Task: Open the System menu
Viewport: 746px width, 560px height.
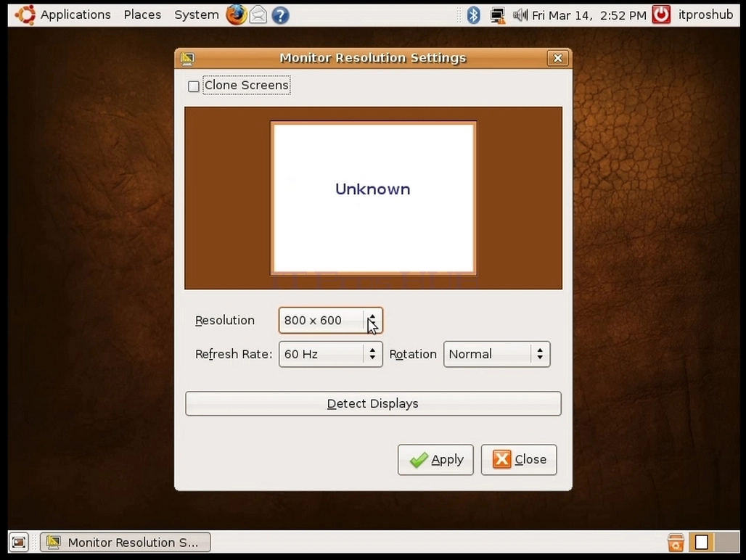Action: [197, 15]
